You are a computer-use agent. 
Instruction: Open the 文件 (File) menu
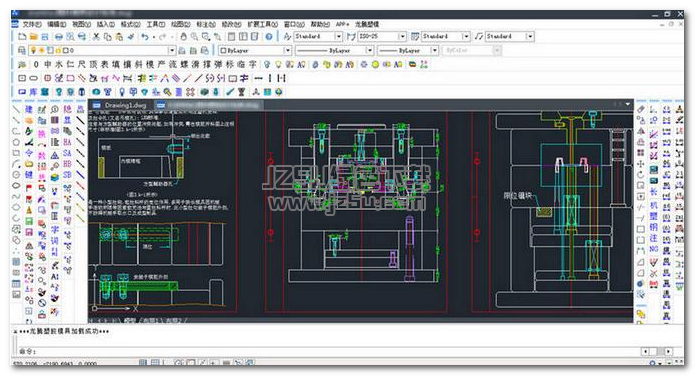32,24
